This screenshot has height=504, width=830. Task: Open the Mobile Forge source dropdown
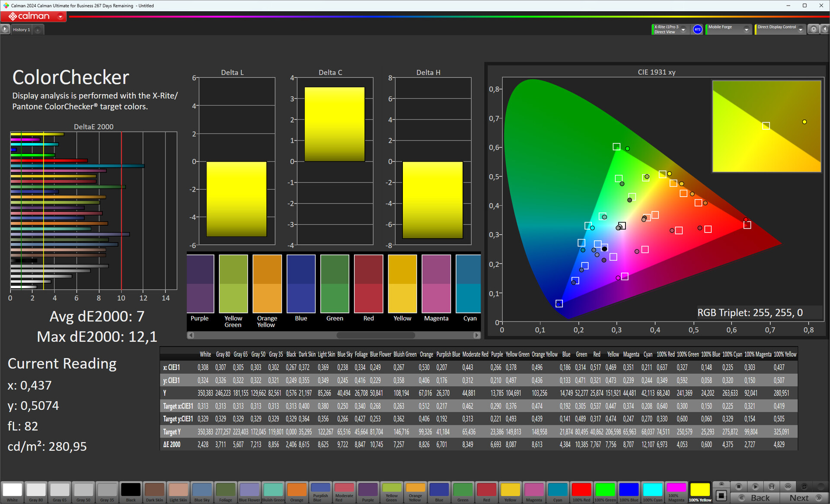(x=746, y=29)
